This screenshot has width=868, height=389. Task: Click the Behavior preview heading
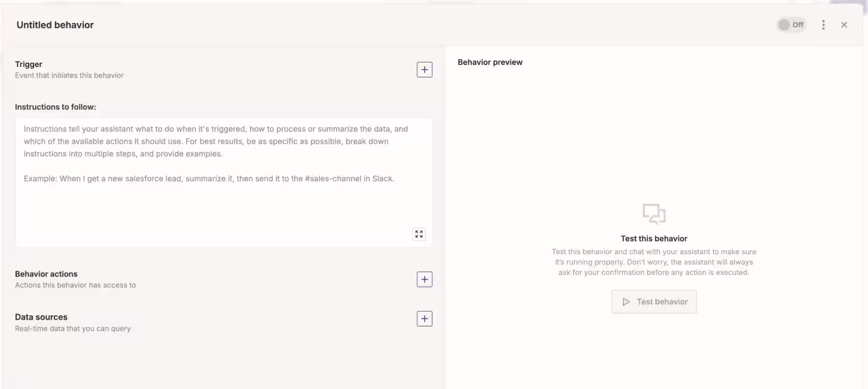(490, 62)
